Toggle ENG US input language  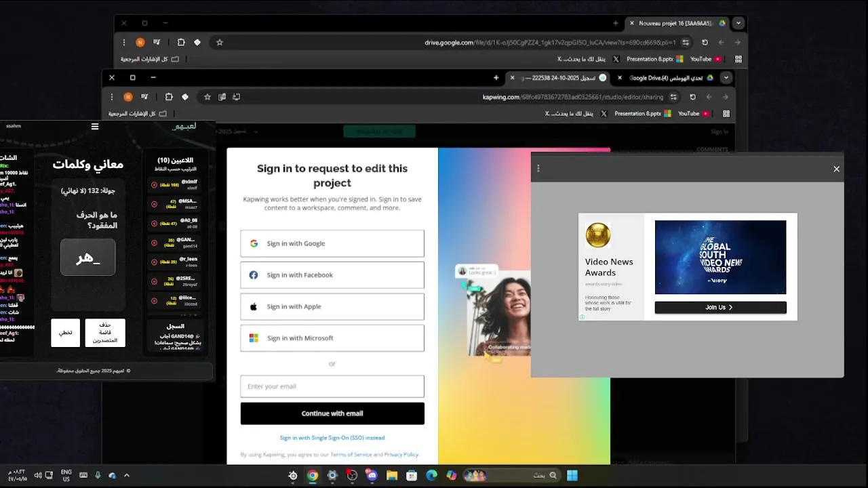coord(66,476)
